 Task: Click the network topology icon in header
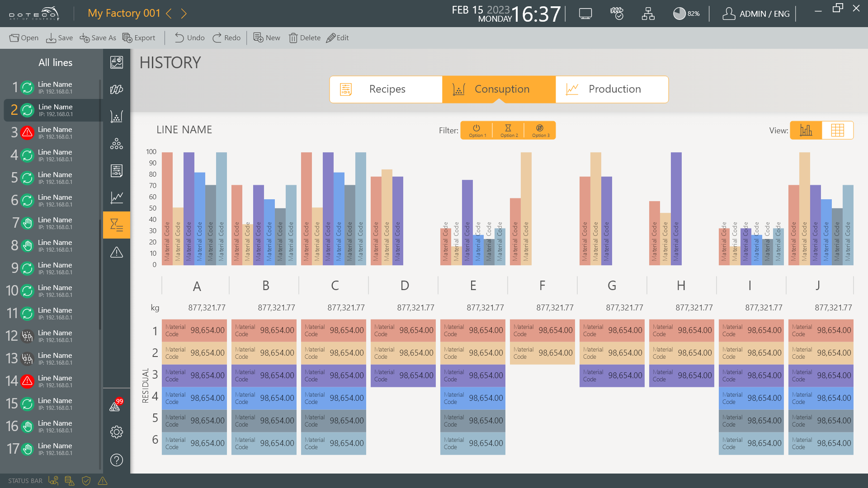pyautogui.click(x=648, y=14)
